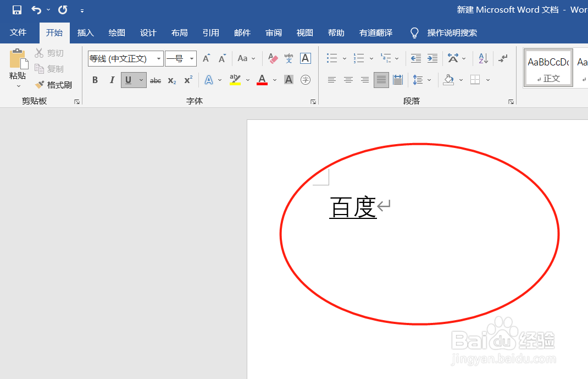The width and height of the screenshot is (588, 379).
Task: Open the 邮件 tab
Action: click(242, 32)
